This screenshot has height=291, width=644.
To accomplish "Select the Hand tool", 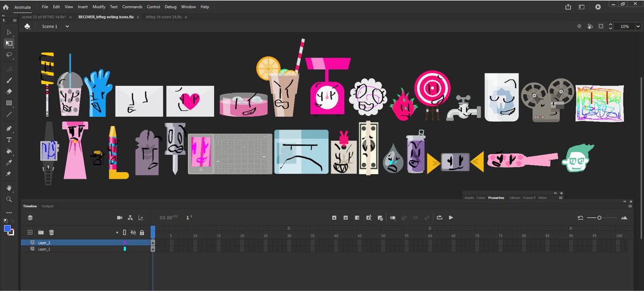I will pyautogui.click(x=9, y=188).
